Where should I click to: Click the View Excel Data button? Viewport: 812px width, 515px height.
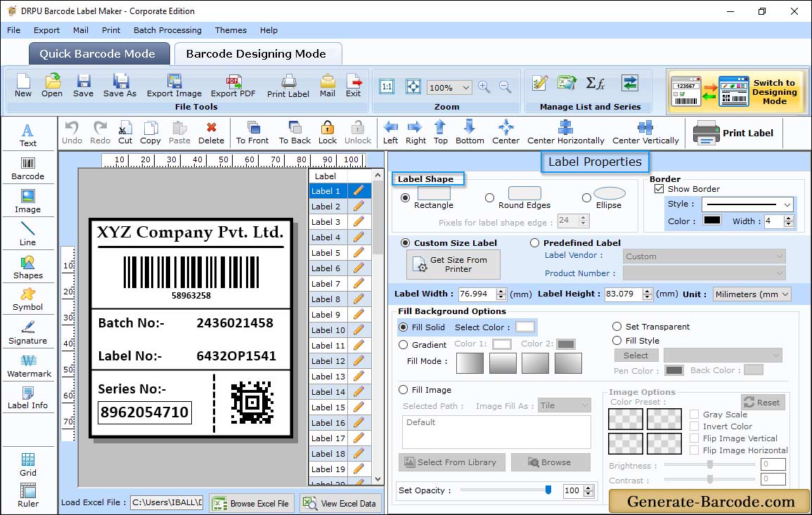[341, 503]
